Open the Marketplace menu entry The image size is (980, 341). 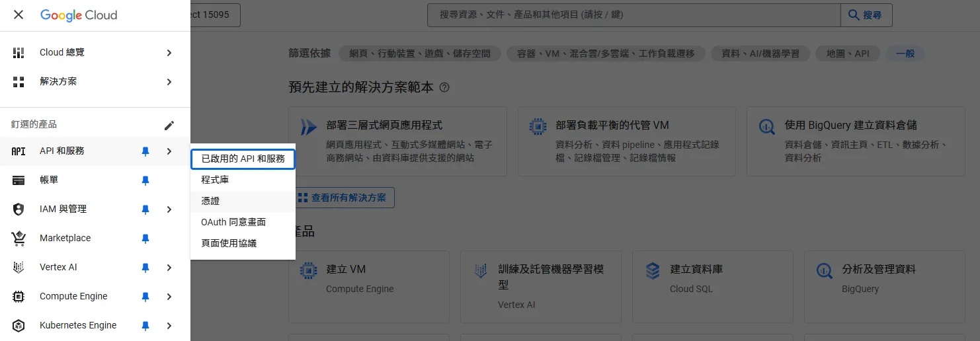tap(95, 239)
